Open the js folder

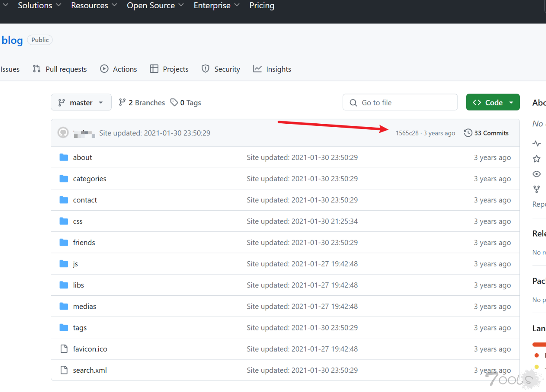pyautogui.click(x=75, y=264)
